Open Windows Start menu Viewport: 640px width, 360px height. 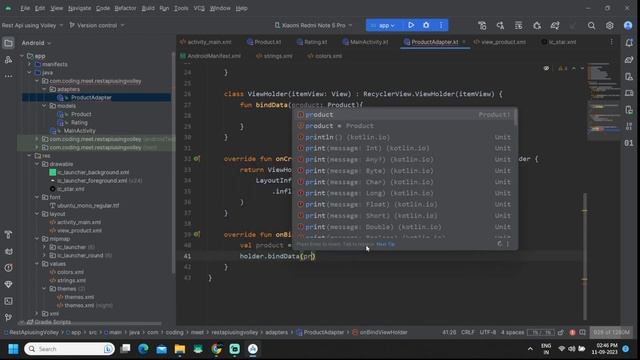coord(13,349)
